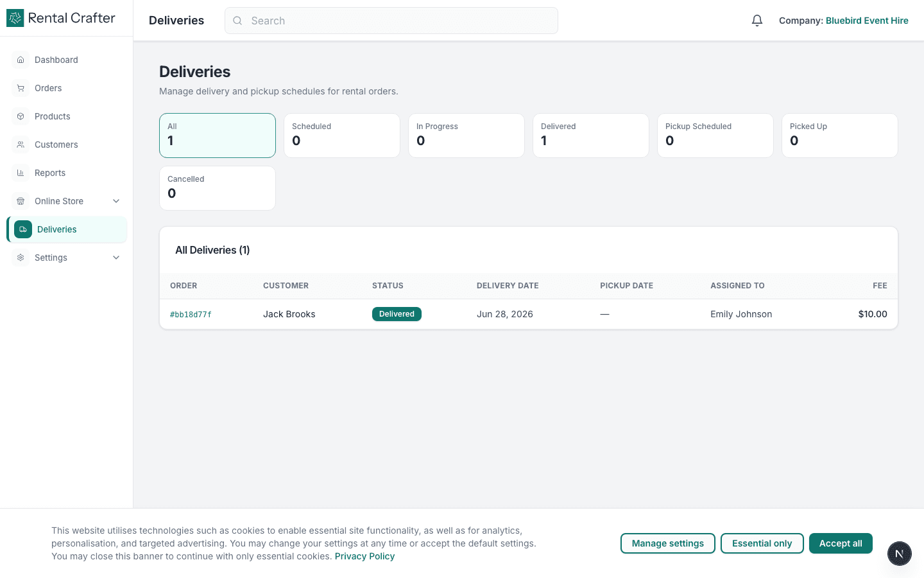Filter by the Pickup Scheduled card
Image resolution: width=924 pixels, height=578 pixels.
click(715, 136)
